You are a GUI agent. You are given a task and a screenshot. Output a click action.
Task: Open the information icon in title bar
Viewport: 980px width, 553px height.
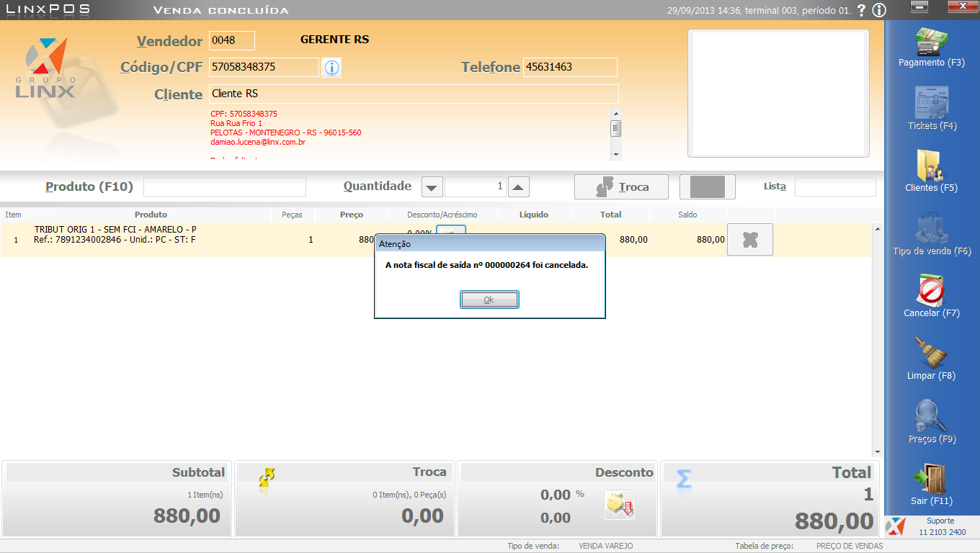[x=878, y=10]
